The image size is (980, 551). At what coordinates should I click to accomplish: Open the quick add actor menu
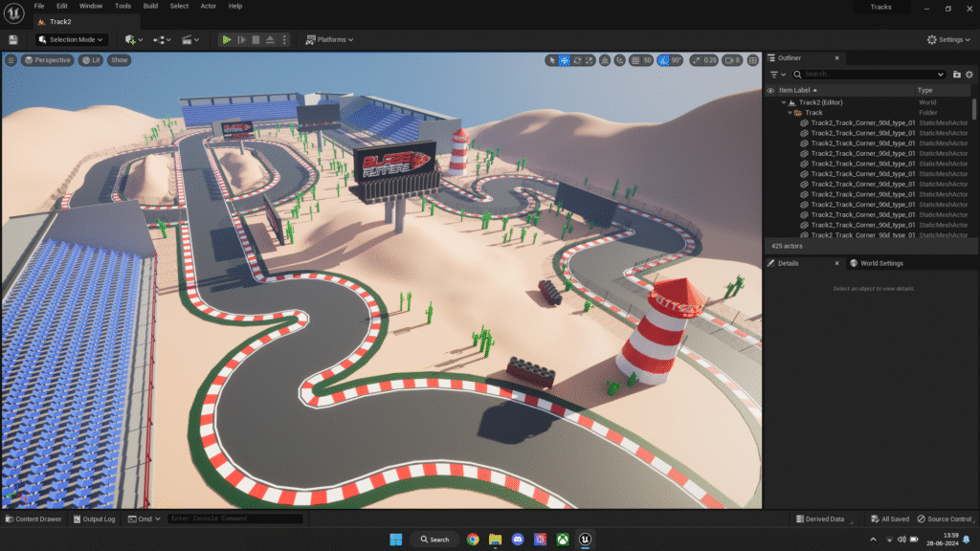point(134,39)
